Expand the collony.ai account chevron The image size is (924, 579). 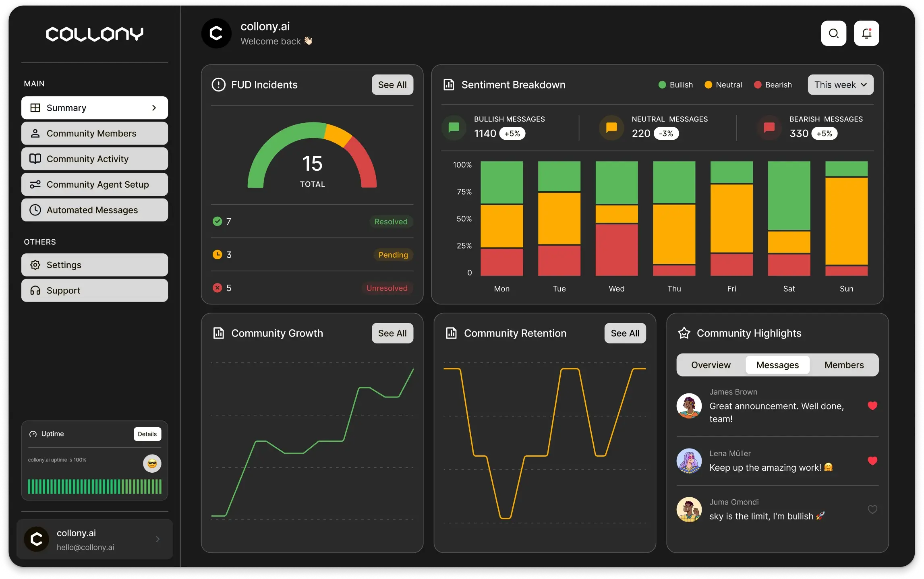coord(158,539)
